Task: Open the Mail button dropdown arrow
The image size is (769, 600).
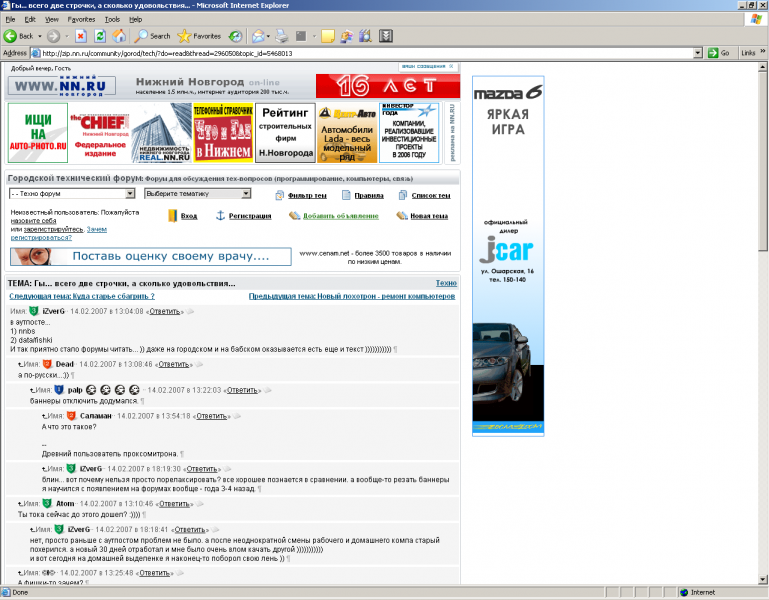Action: coord(268,36)
